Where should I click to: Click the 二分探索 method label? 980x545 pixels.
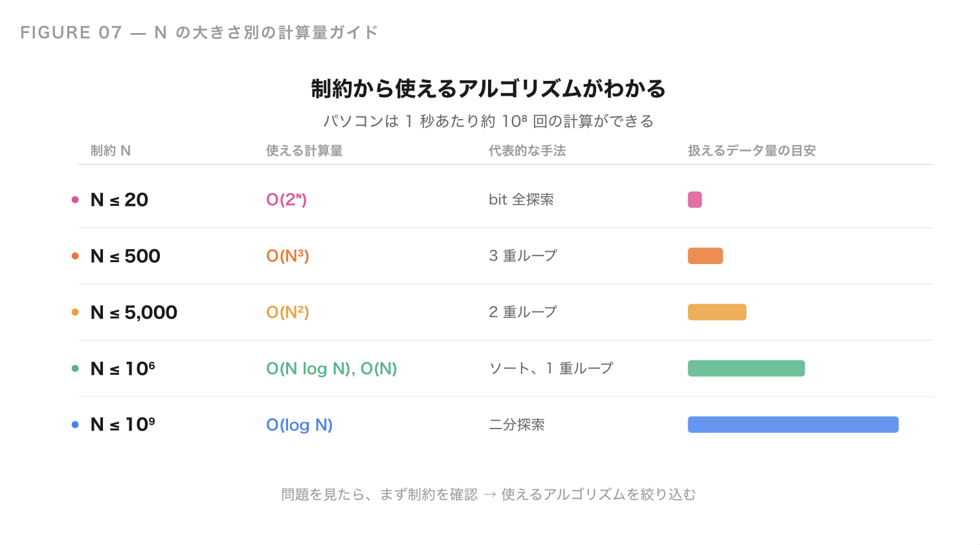(x=517, y=425)
